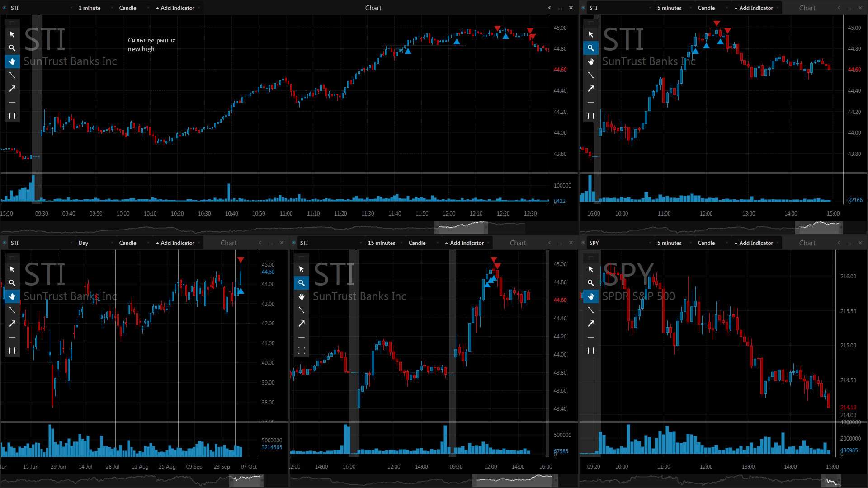Open STI 5 minutes timeframe dropdown

pos(675,8)
